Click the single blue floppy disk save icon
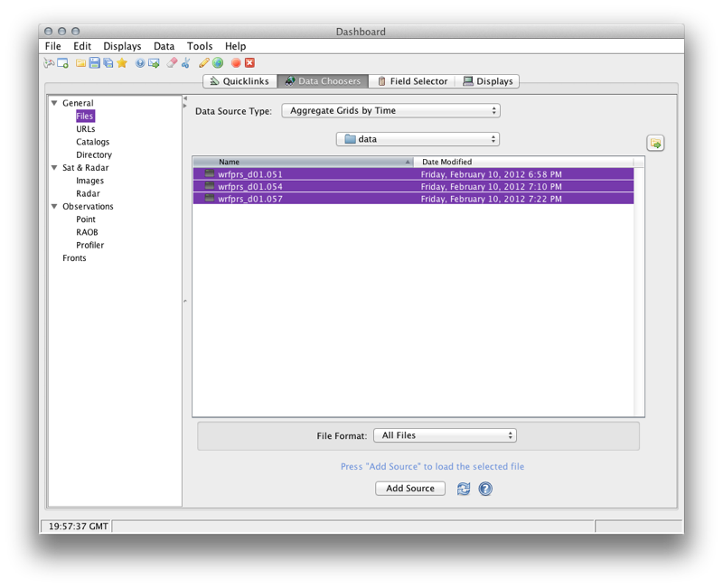 94,63
